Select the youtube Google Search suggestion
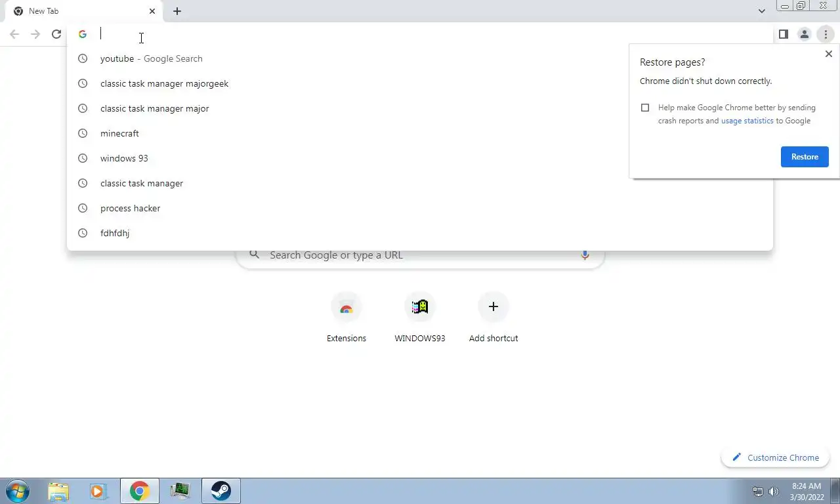This screenshot has height=504, width=840. point(420,58)
